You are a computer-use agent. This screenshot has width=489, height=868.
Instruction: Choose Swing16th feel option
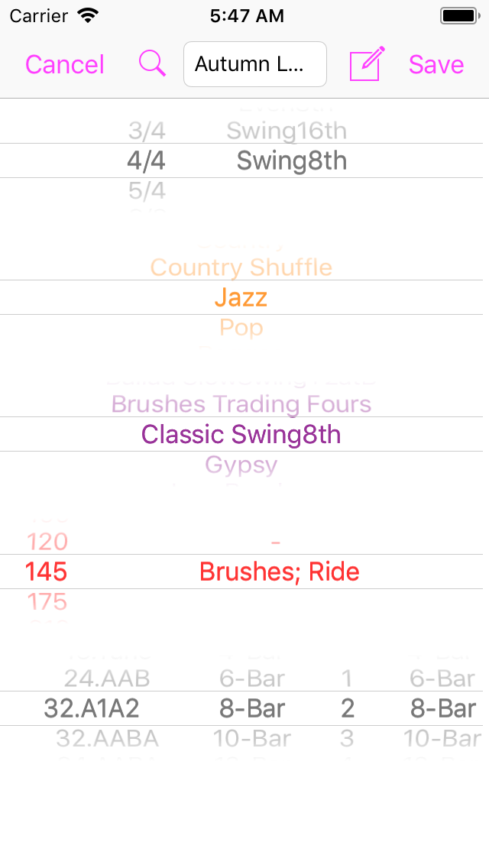(287, 131)
